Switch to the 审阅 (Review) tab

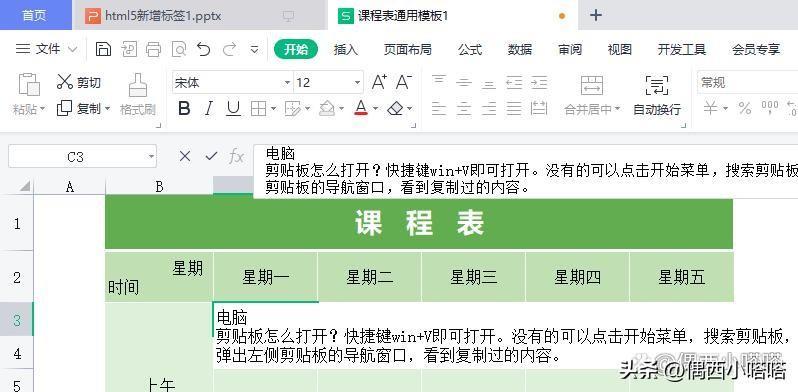(569, 49)
